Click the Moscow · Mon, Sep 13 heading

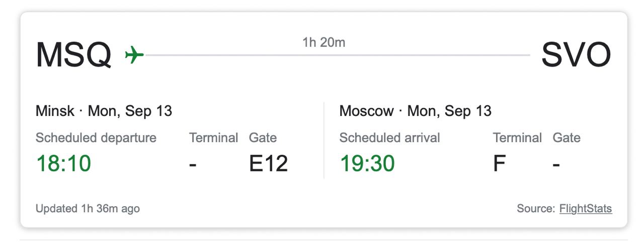pos(415,111)
